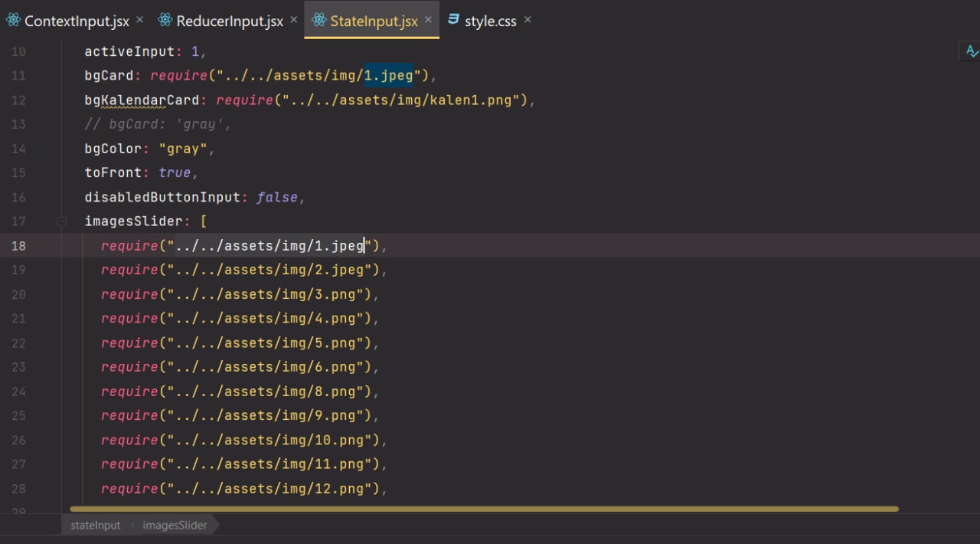Click the 12.png require path string
Image resolution: width=980 pixels, height=544 pixels.
click(273, 489)
